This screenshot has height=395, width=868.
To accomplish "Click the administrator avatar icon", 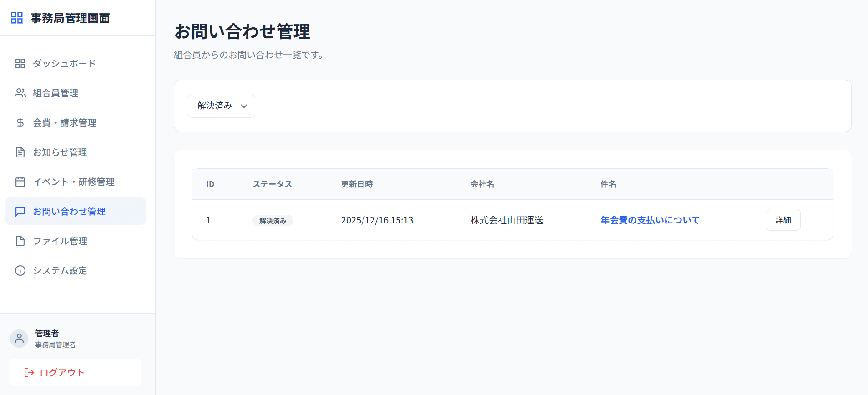I will (x=19, y=339).
